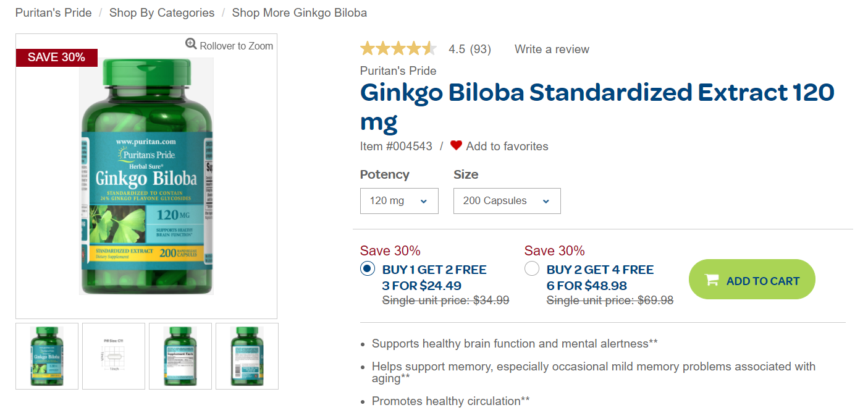Viewport: 868px width, 410px height.
Task: Click the red heart favorites icon
Action: 456,146
